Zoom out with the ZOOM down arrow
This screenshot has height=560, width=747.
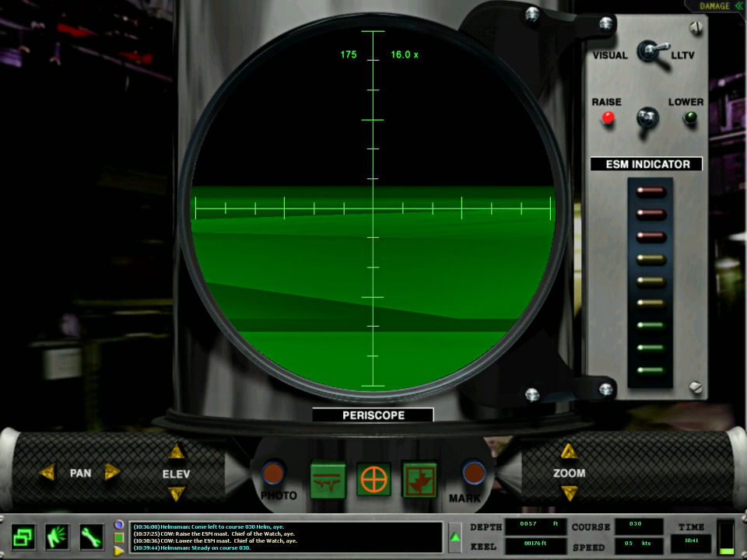570,493
